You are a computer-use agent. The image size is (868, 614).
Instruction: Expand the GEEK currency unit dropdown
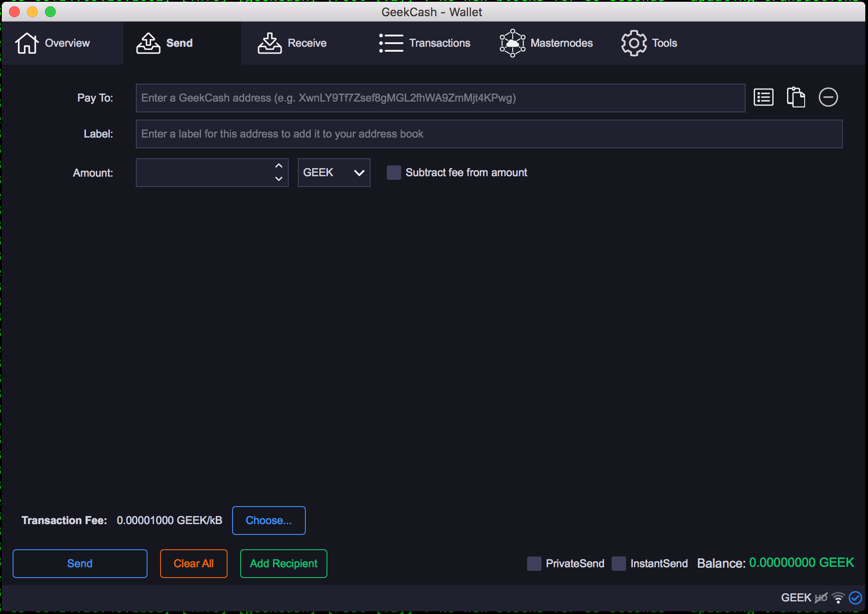click(334, 173)
